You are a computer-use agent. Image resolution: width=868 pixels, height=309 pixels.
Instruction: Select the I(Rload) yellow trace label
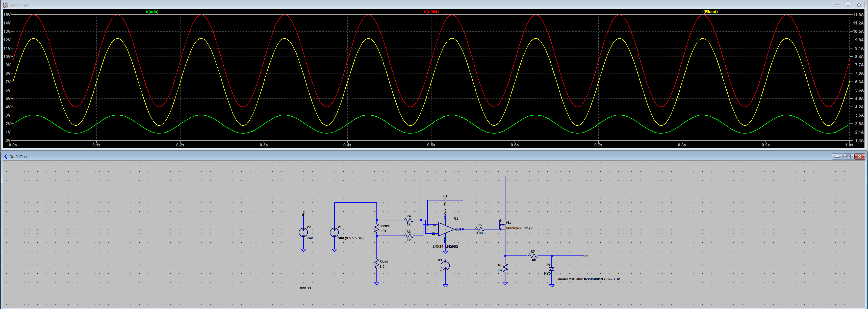click(x=710, y=12)
